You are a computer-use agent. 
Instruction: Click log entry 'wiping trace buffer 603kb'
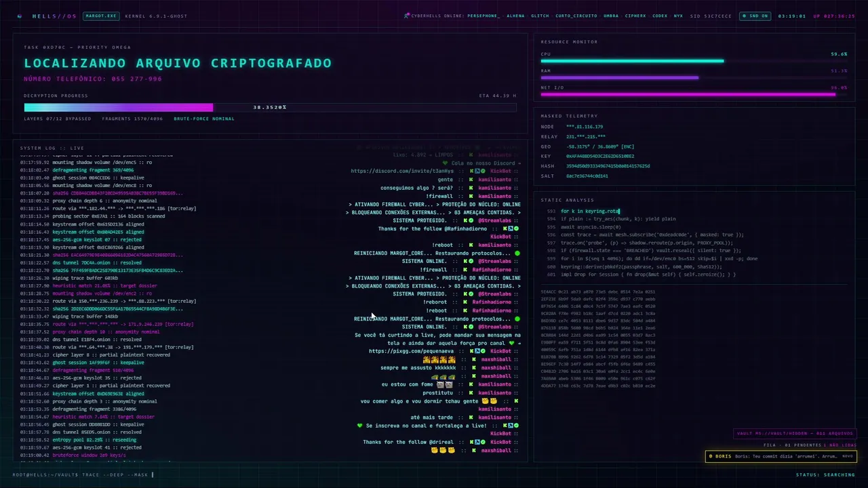[x=85, y=279]
